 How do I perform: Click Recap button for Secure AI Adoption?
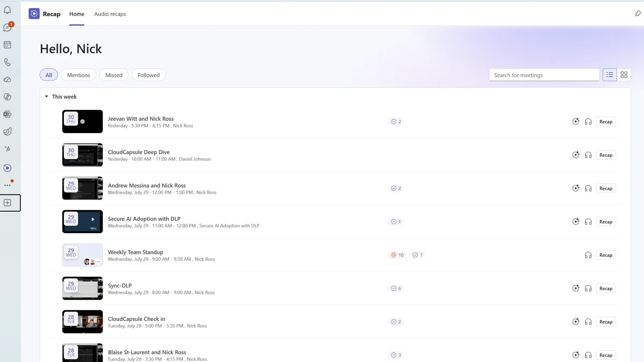pos(606,221)
